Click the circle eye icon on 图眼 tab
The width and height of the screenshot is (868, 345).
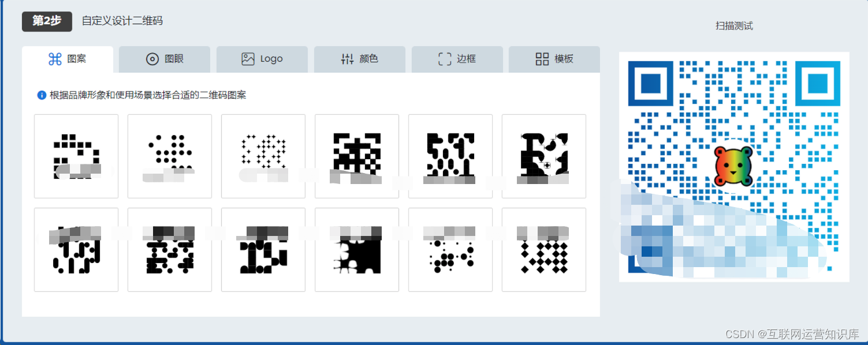click(152, 59)
